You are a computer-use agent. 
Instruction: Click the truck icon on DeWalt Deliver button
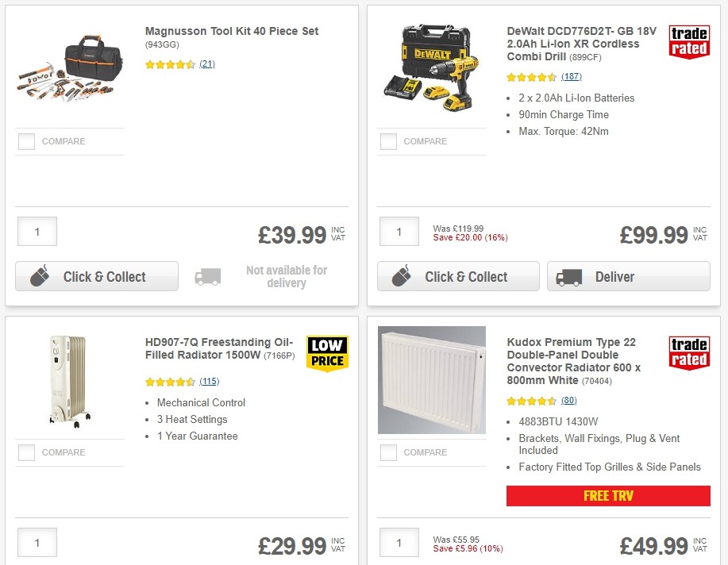coord(568,277)
